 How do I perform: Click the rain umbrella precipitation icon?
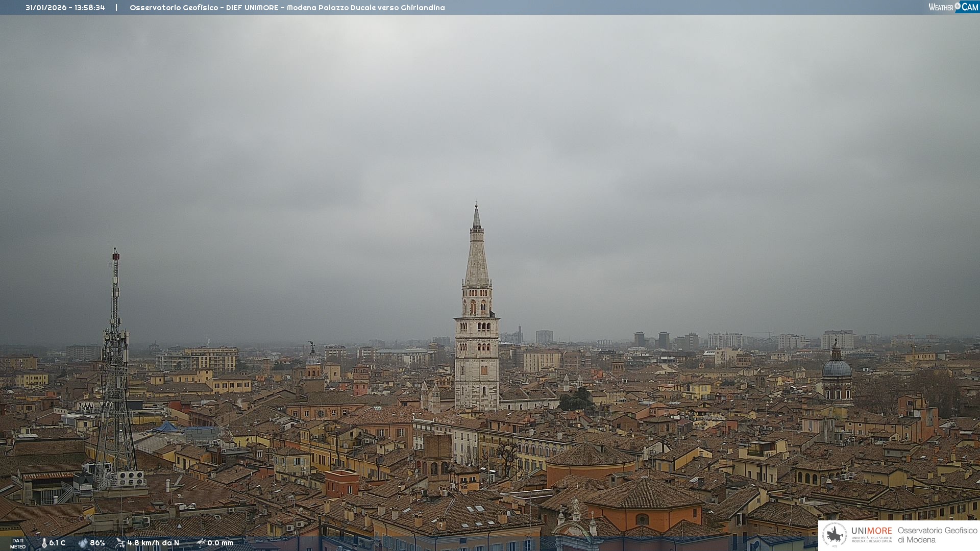pyautogui.click(x=201, y=543)
